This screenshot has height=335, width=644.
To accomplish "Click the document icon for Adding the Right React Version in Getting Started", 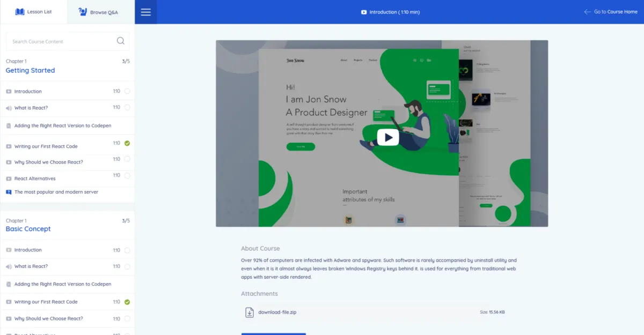I will click(9, 126).
